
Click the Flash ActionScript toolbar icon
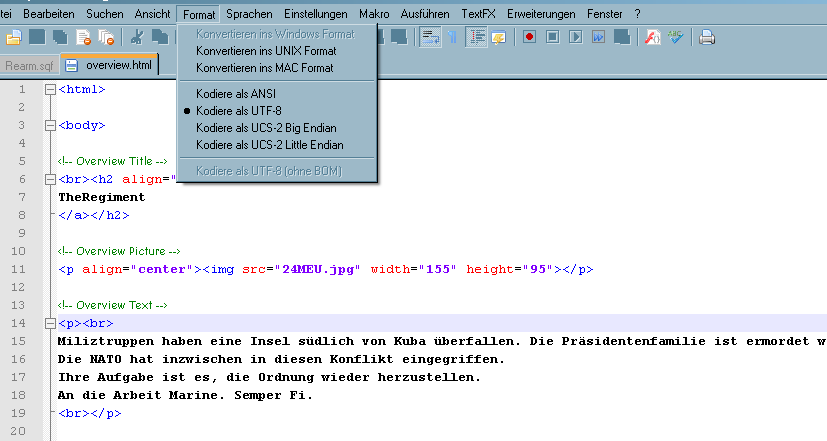pos(652,37)
